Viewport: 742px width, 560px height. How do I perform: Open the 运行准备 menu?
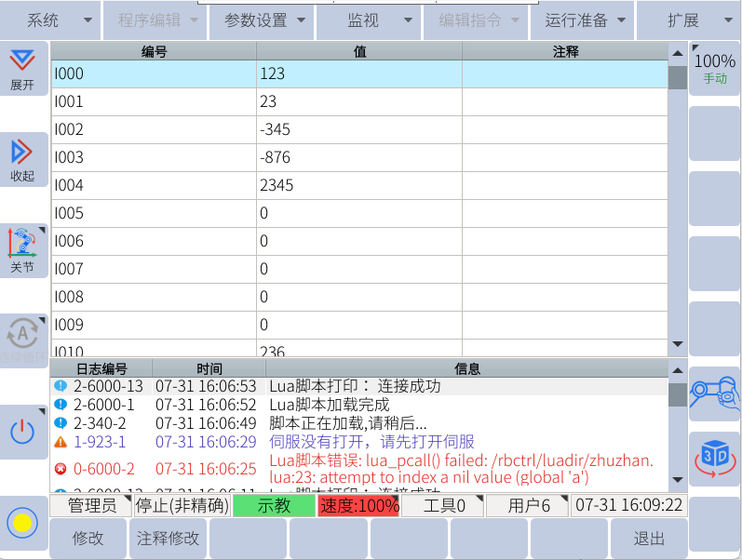[582, 20]
